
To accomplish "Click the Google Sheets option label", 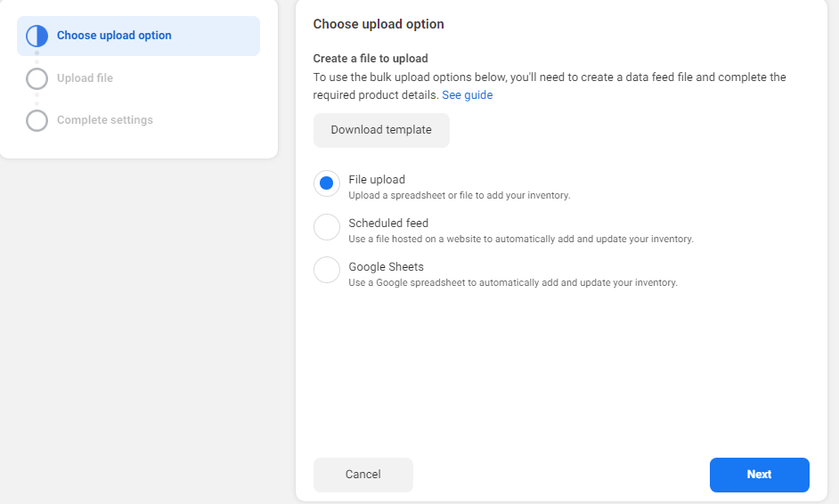I will point(386,267).
